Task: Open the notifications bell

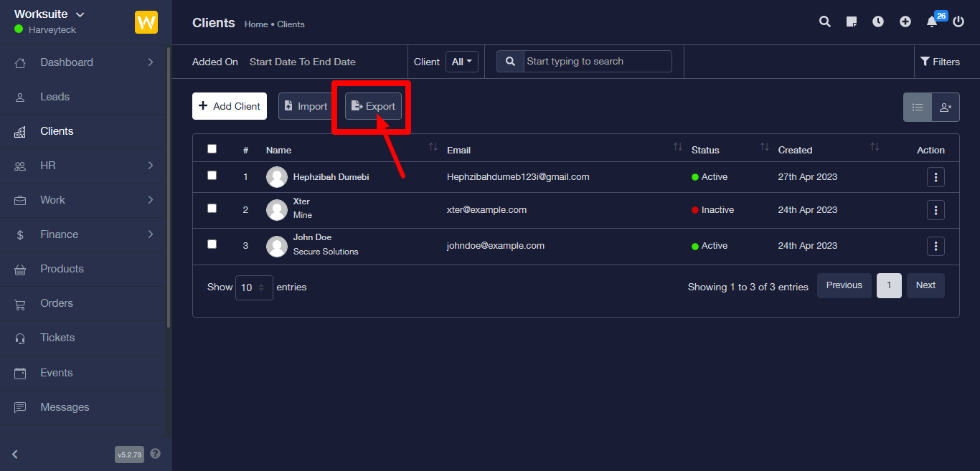Action: 932,22
